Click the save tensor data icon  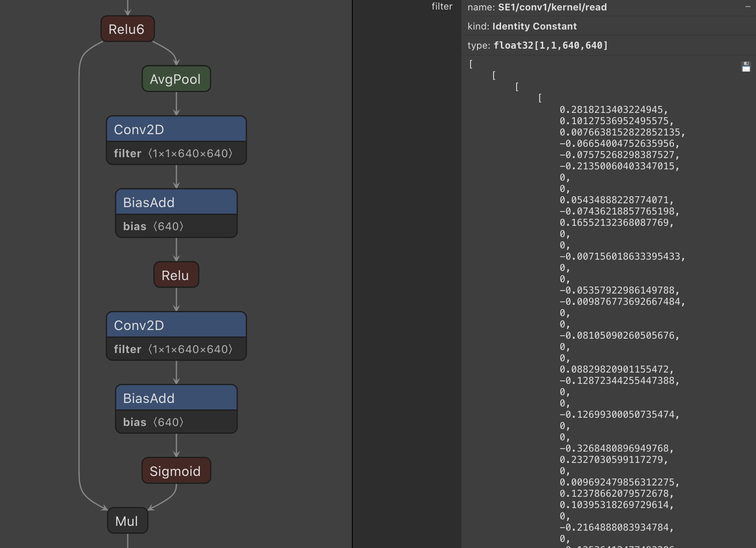(746, 67)
